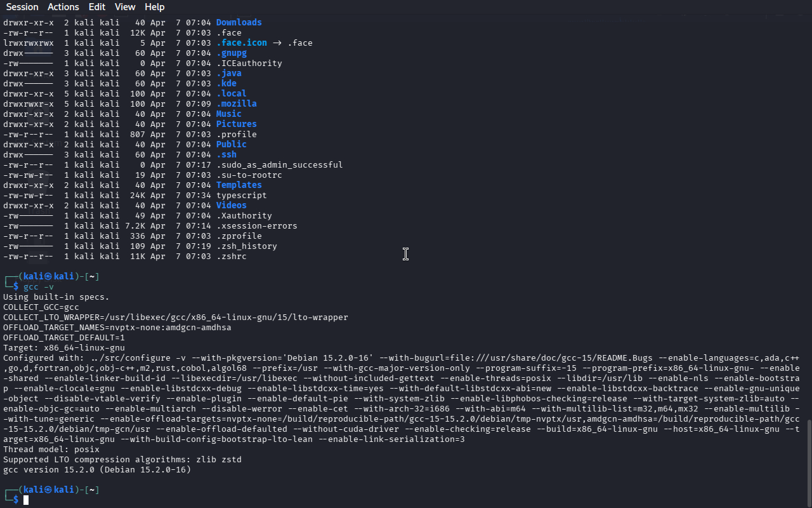
Task: Click the Downloads directory name
Action: coord(239,22)
